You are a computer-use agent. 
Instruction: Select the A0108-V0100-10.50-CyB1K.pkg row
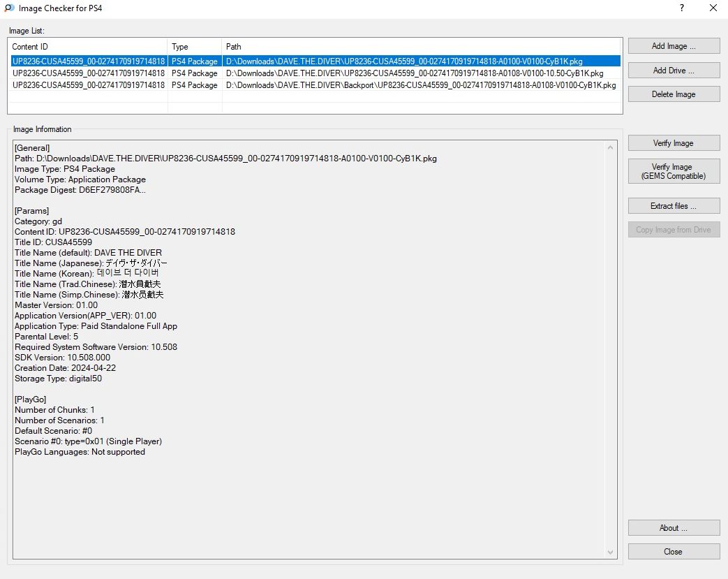[x=315, y=73]
